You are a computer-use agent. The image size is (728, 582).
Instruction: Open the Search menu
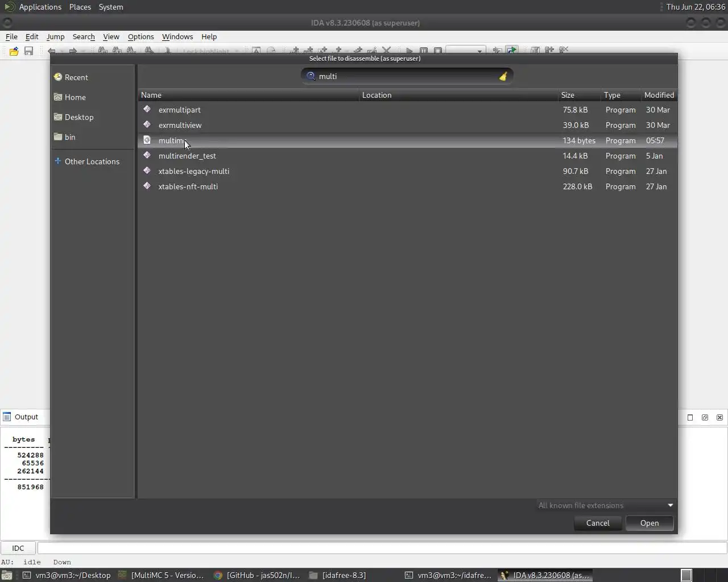(84, 36)
